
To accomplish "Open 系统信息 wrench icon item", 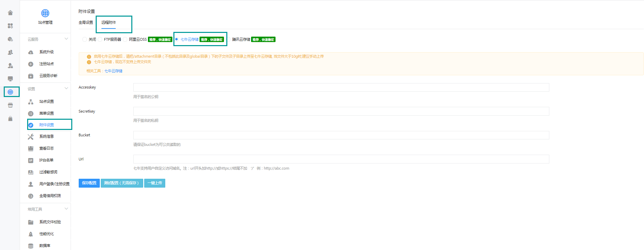I will tap(31, 137).
